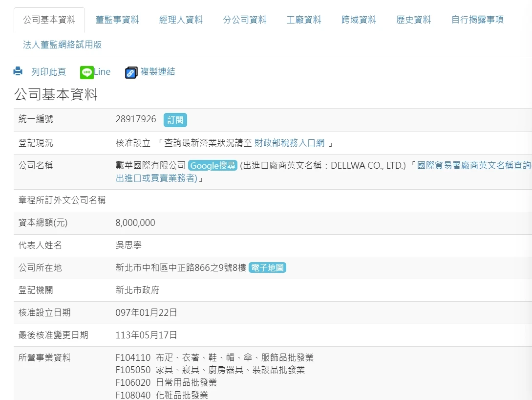Viewport: 532px width, 400px height.
Task: Select the 法人董監網絡試用版 tab
Action: click(x=63, y=44)
